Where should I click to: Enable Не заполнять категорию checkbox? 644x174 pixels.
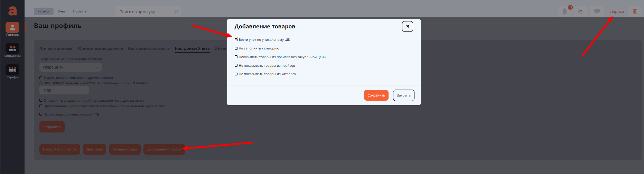click(x=236, y=48)
